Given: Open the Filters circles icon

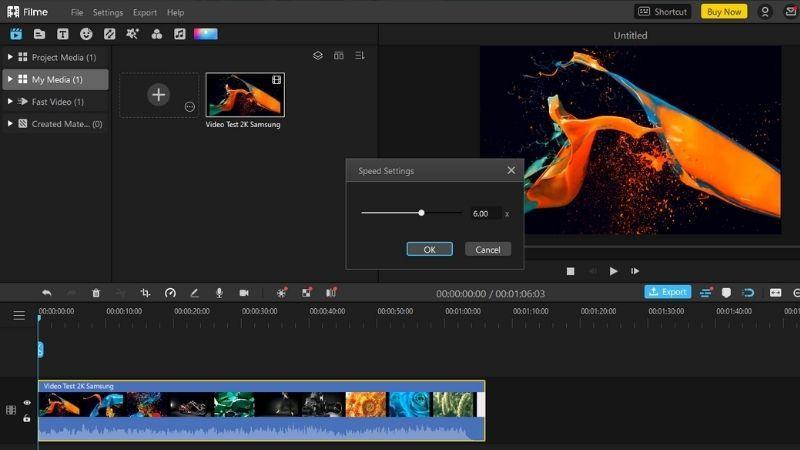Looking at the screenshot, I should tap(157, 34).
